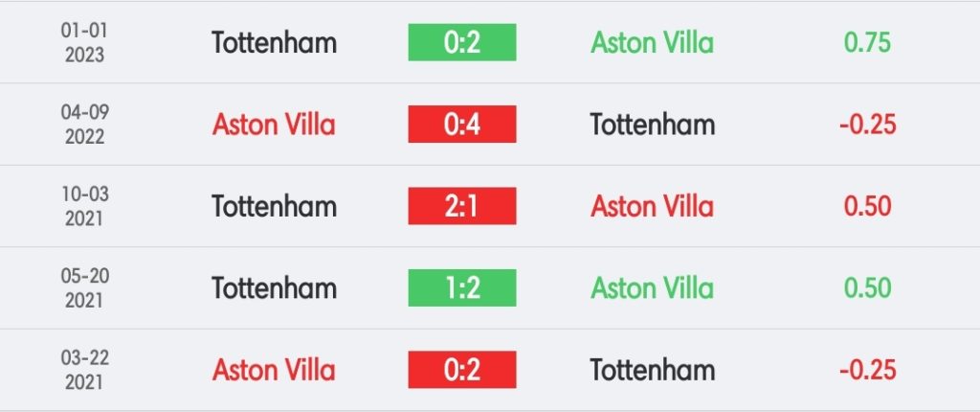Click the red 0:4 score badge
This screenshot has height=412, width=980.
462,125
